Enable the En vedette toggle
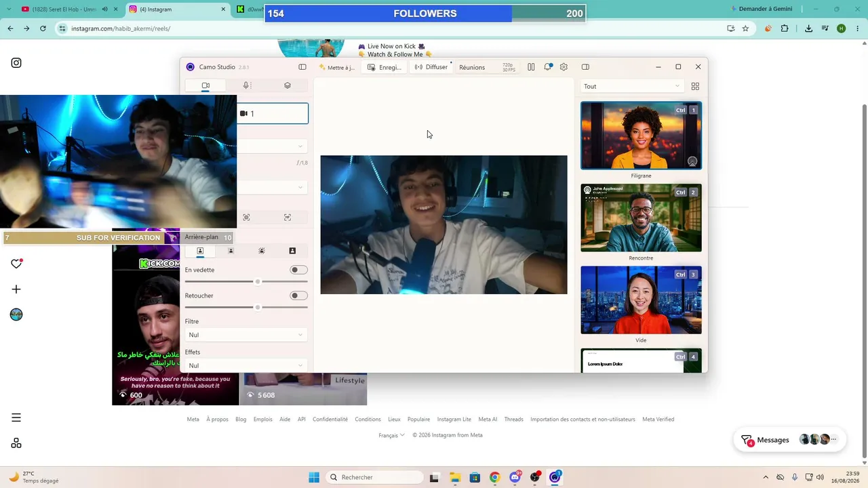 click(x=298, y=270)
